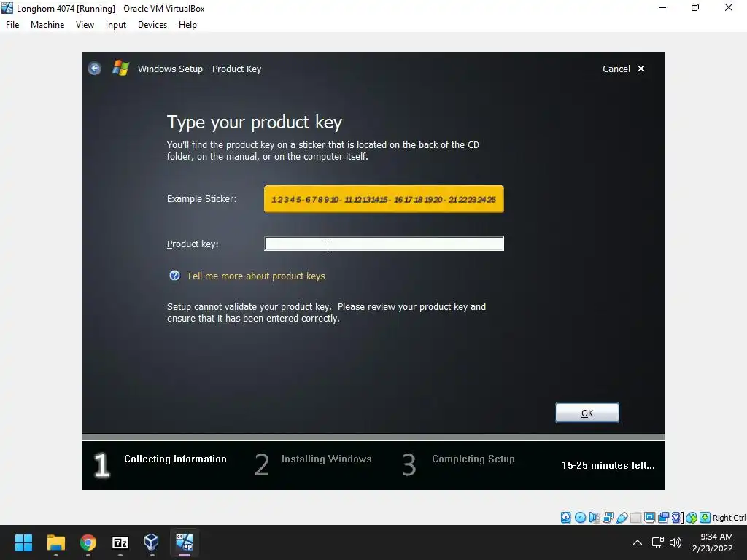
Task: Click the 'Type your product key' heading
Action: [255, 122]
